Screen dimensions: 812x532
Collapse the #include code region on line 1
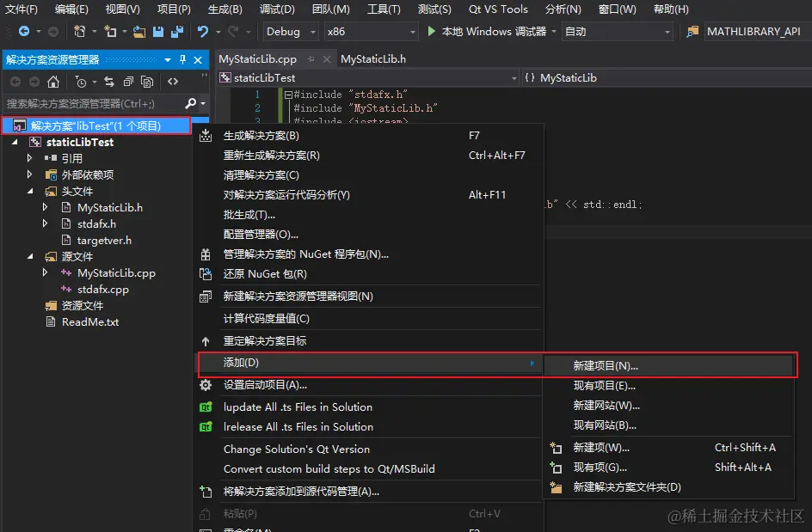pyautogui.click(x=288, y=95)
